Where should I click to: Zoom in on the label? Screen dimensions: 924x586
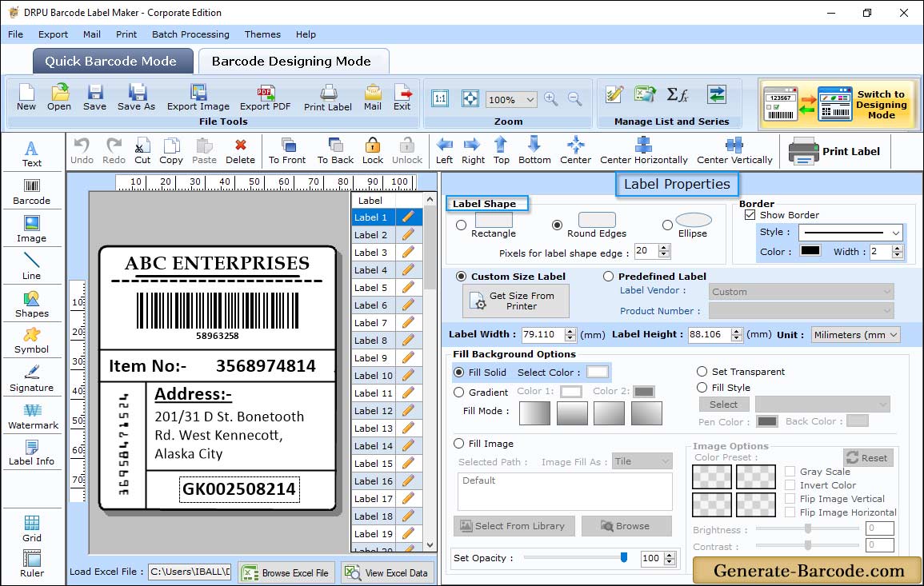coord(551,99)
